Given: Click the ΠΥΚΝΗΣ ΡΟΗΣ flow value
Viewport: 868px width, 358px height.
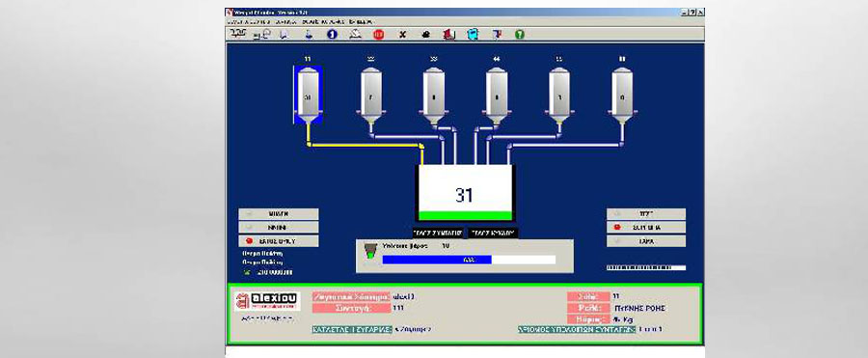Looking at the screenshot, I should click(639, 308).
